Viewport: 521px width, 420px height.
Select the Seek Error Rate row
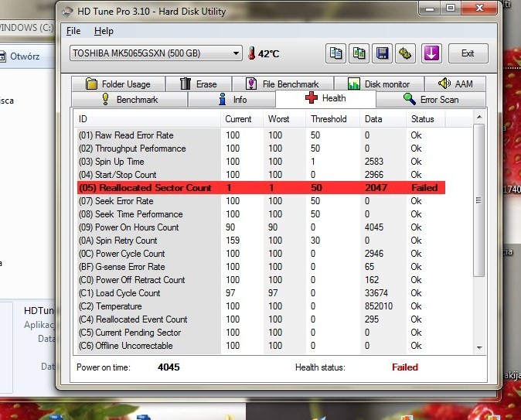pos(261,201)
